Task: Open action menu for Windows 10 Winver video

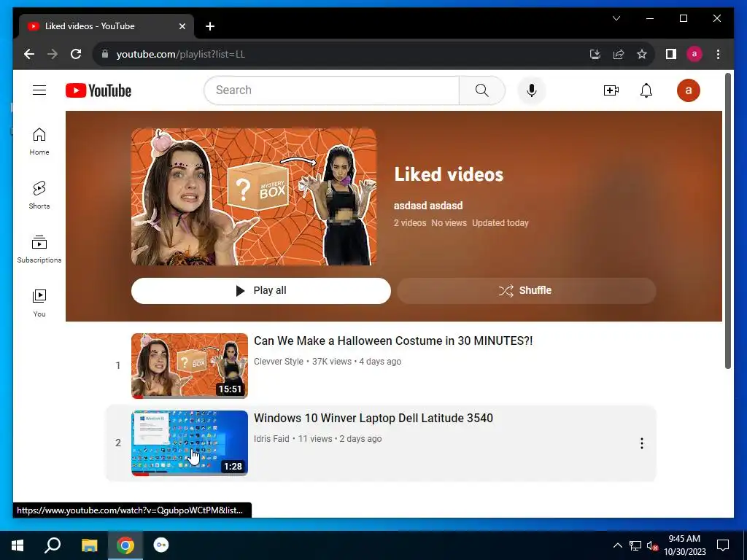Action: 642,443
